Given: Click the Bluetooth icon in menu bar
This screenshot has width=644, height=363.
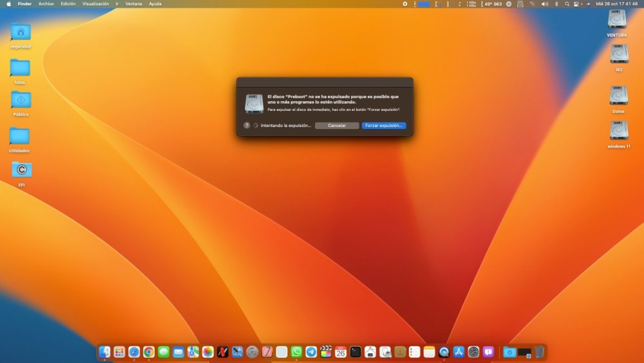Looking at the screenshot, I should tap(556, 4).
